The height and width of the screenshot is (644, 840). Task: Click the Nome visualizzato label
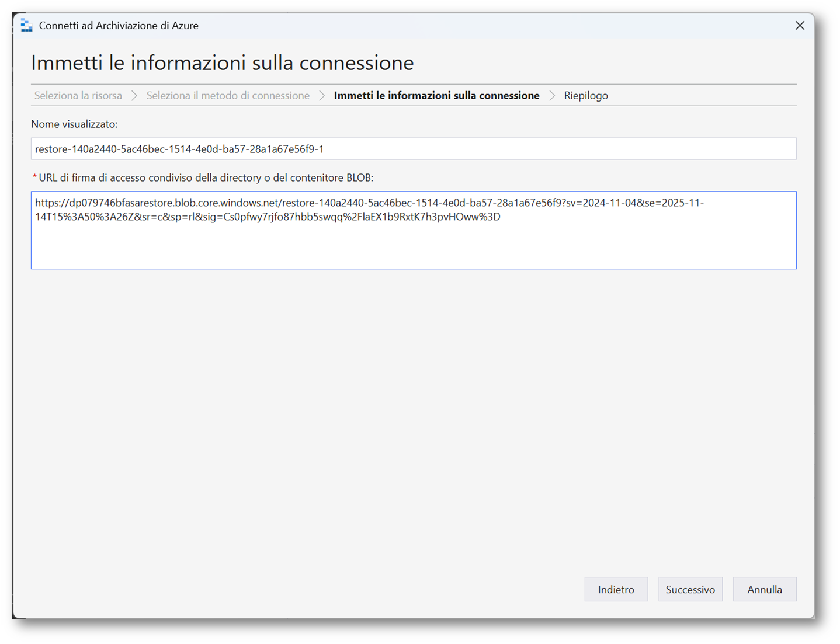tap(74, 124)
